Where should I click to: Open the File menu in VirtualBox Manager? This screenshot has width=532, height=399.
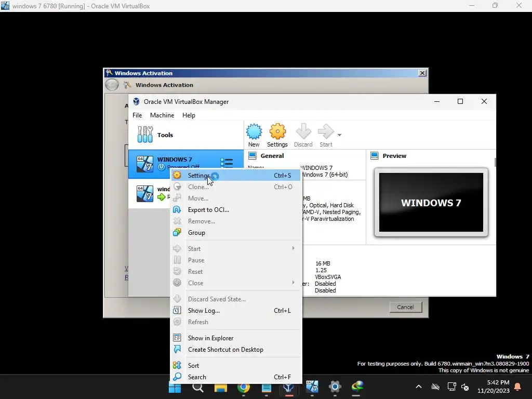137,115
